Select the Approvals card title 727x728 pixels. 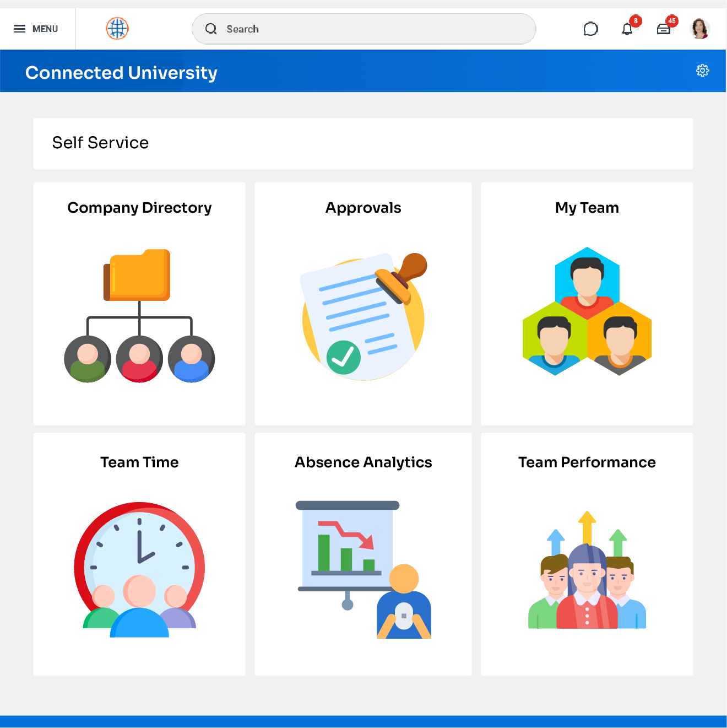coord(363,208)
